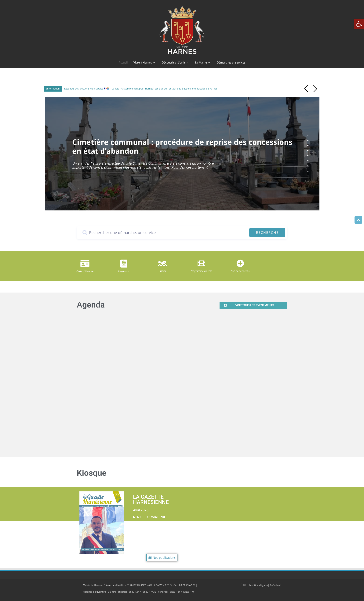The height and width of the screenshot is (601, 364).
Task: Open the Accueil menu item
Action: point(123,62)
